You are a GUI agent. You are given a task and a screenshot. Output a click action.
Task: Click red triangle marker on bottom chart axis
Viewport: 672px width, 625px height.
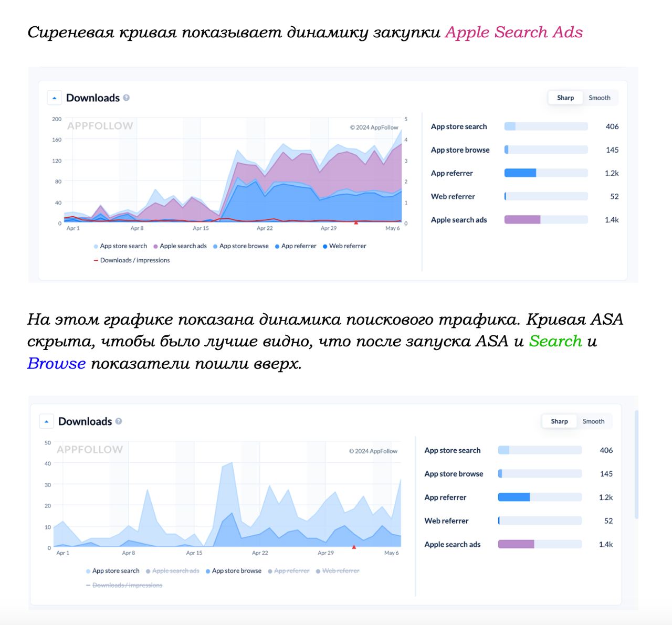(x=354, y=547)
